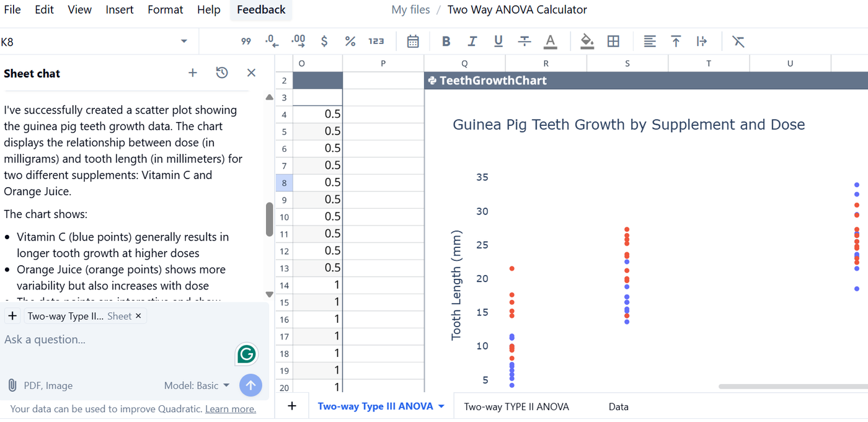Click the Tooth Length (mm) axis label
Viewport: 868px width, 422px height.
457,285
